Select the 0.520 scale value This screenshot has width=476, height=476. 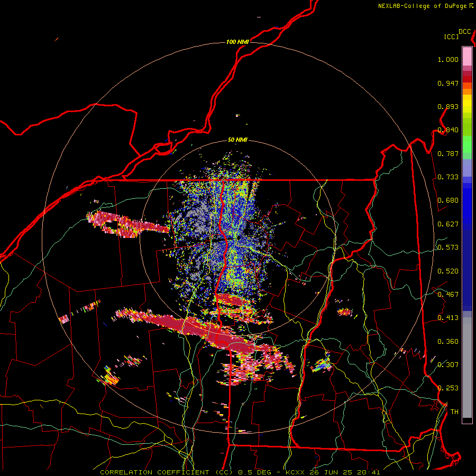tap(448, 271)
